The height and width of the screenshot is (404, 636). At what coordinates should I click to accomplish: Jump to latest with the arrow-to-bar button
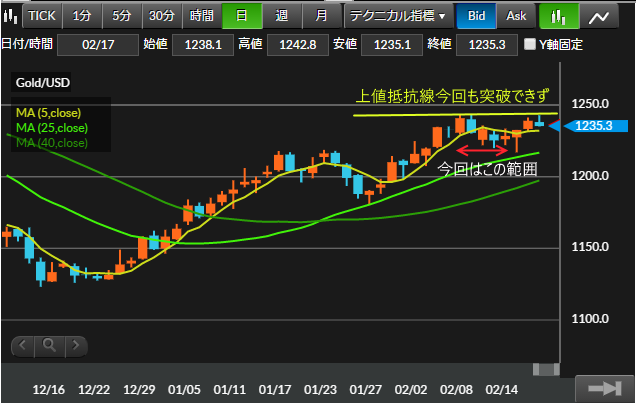pos(604,389)
